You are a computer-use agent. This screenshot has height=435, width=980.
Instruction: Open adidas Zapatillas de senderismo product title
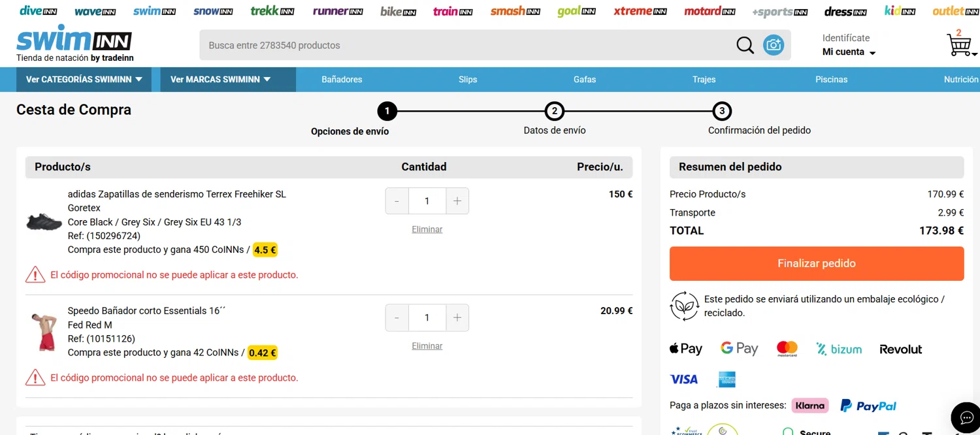pyautogui.click(x=177, y=201)
